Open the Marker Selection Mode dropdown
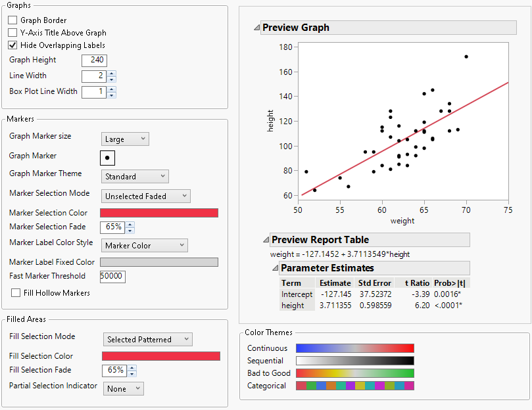This screenshot has width=532, height=410. point(145,196)
